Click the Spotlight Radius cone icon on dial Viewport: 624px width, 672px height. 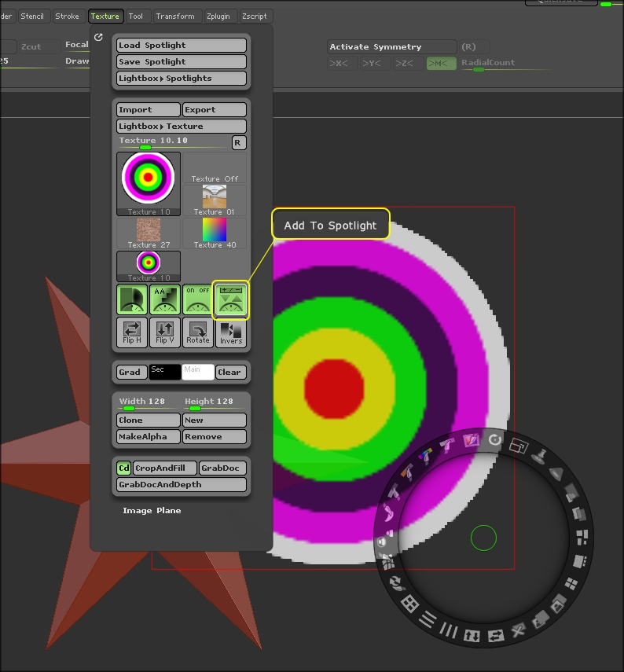pos(556,474)
